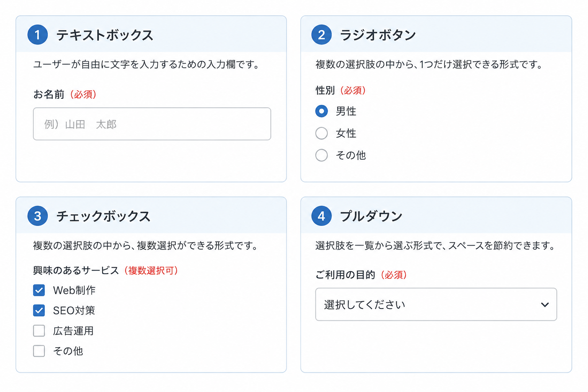Choose the 女性 radio option
This screenshot has height=392, width=588.
coord(322,133)
